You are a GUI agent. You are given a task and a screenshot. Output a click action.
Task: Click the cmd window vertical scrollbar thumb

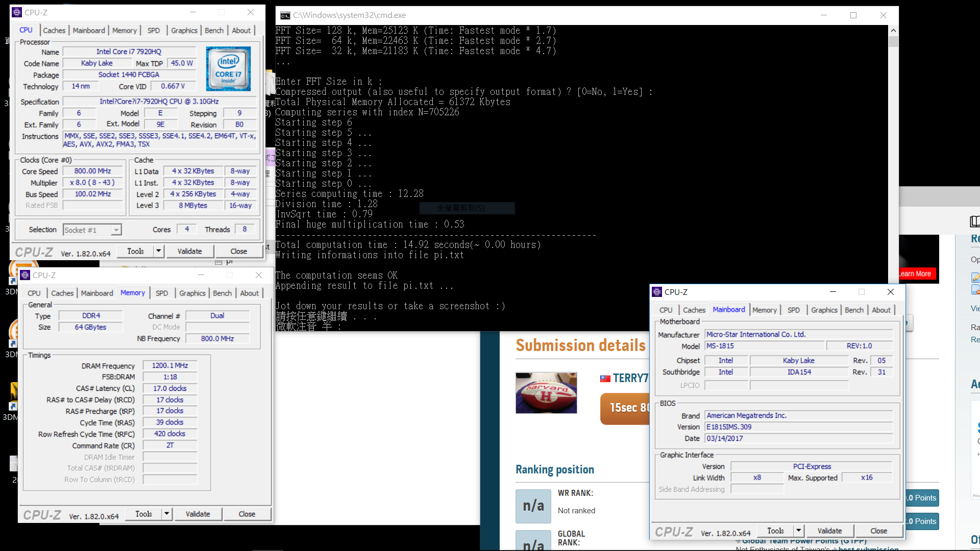tap(893, 41)
